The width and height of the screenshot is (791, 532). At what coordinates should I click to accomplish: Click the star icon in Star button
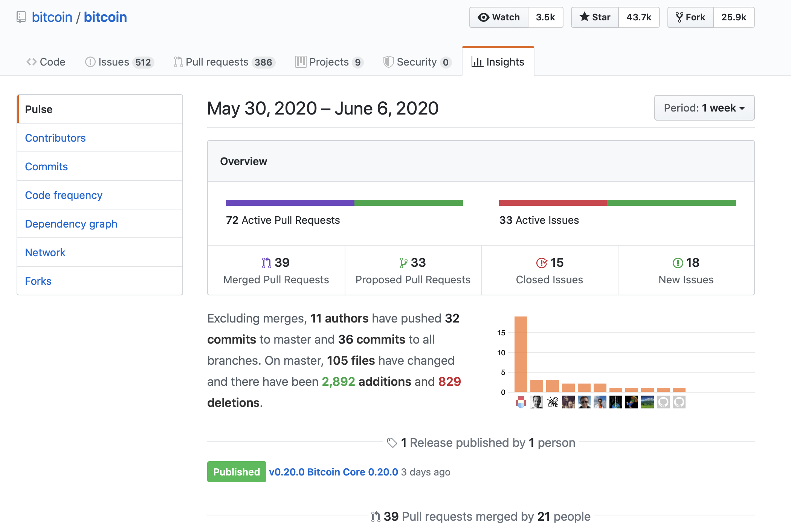pos(584,17)
